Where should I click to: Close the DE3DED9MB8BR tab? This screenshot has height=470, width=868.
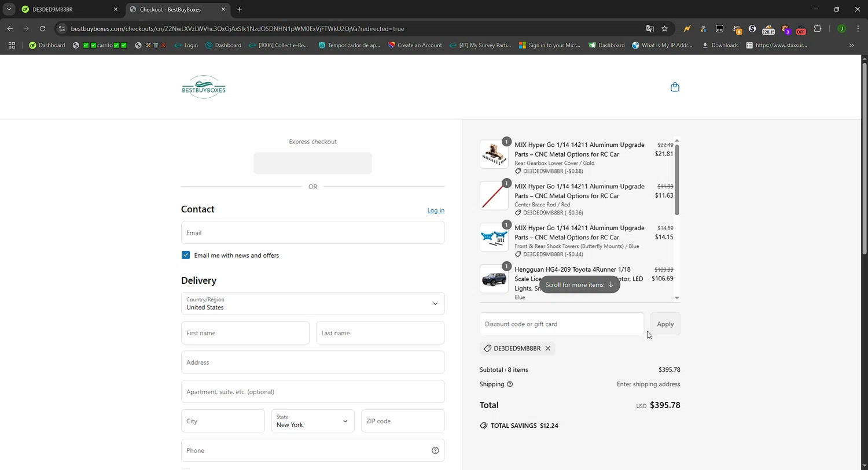tap(116, 9)
